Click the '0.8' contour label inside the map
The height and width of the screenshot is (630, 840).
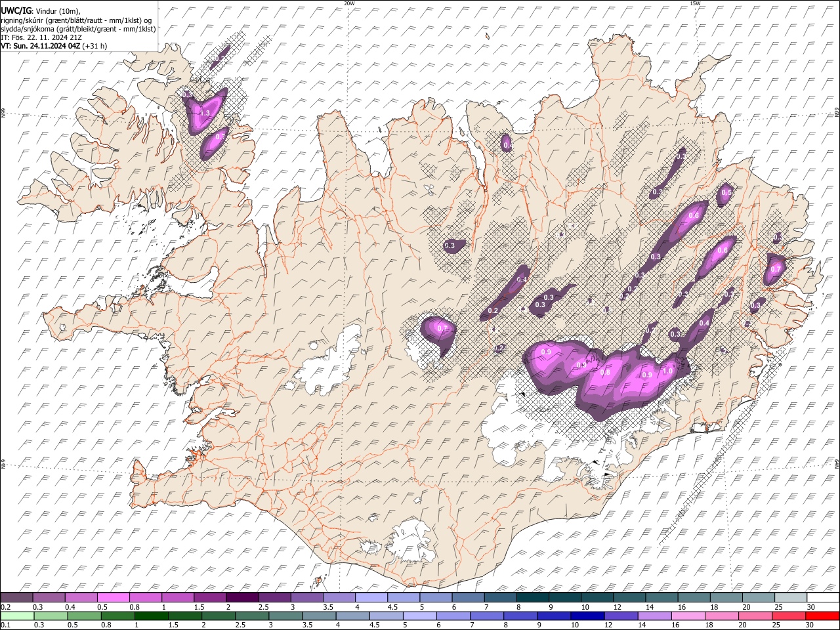coord(605,372)
